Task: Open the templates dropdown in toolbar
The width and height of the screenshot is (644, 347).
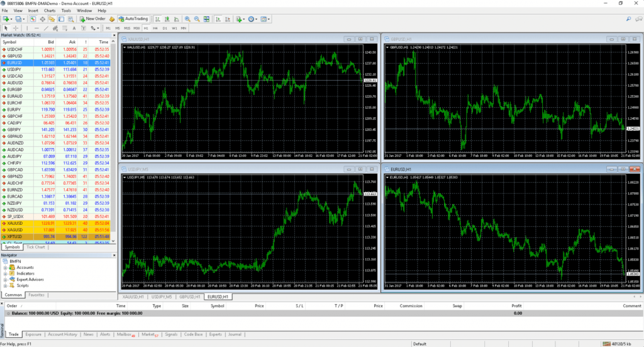Action: pos(265,19)
